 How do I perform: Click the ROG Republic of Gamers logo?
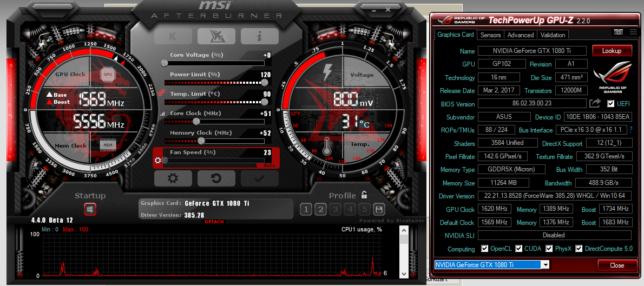(613, 77)
